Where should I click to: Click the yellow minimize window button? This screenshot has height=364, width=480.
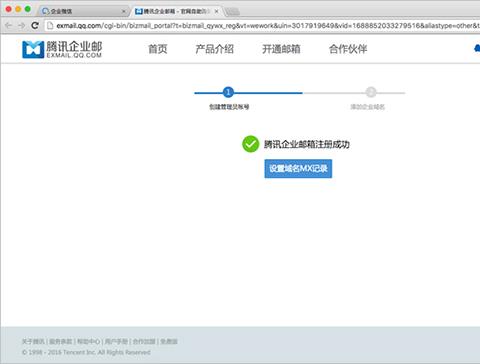(18, 9)
